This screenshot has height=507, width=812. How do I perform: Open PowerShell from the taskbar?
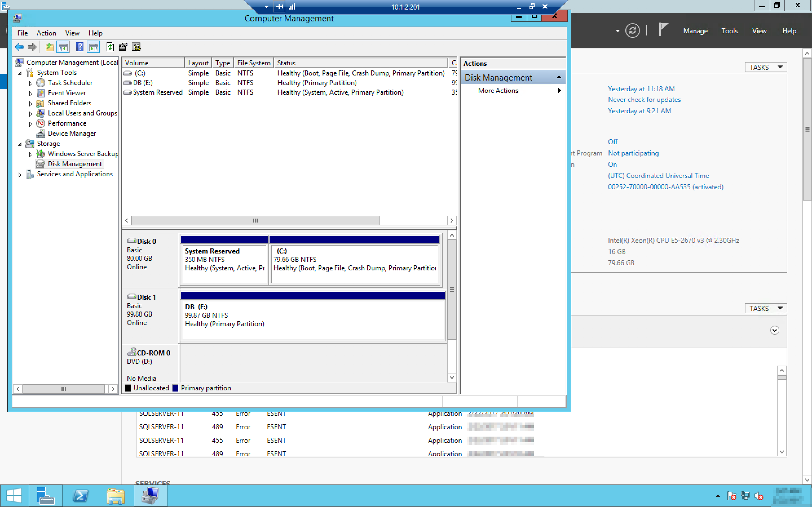tap(81, 496)
